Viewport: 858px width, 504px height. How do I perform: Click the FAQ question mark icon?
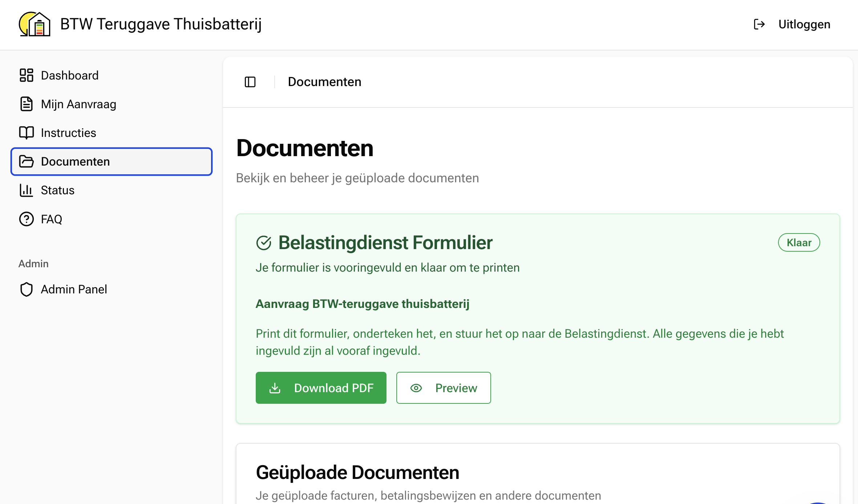click(x=27, y=219)
